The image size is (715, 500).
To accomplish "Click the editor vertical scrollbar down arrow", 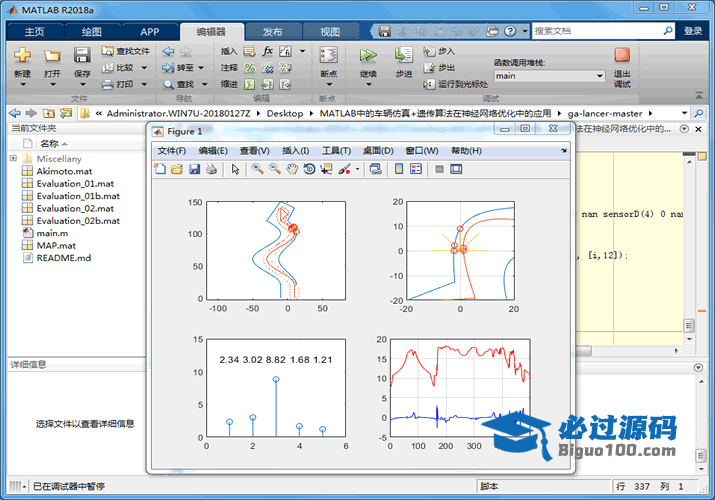I will point(689,339).
